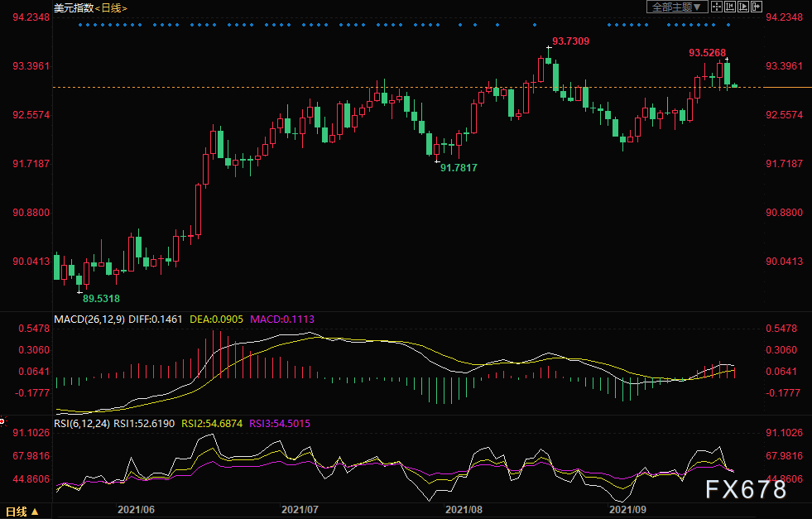
Task: Click the isolated blue dot above 93.7309
Action: 535,25
